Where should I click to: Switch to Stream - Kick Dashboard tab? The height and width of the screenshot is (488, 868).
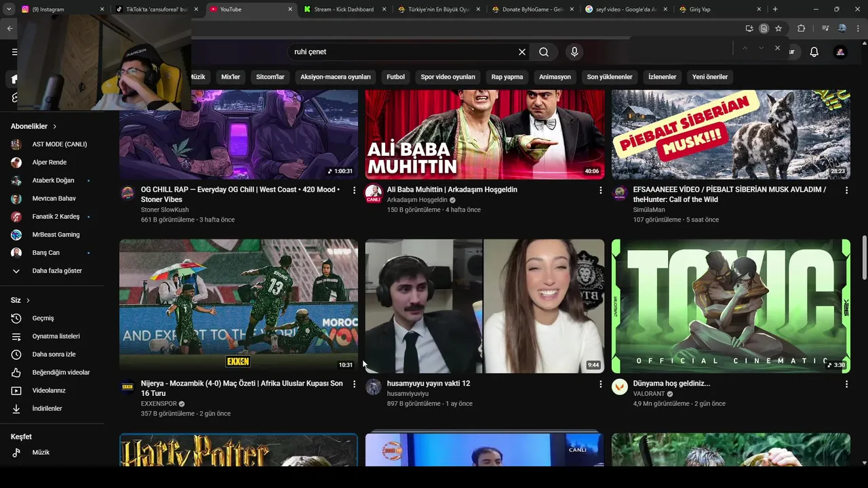[344, 9]
